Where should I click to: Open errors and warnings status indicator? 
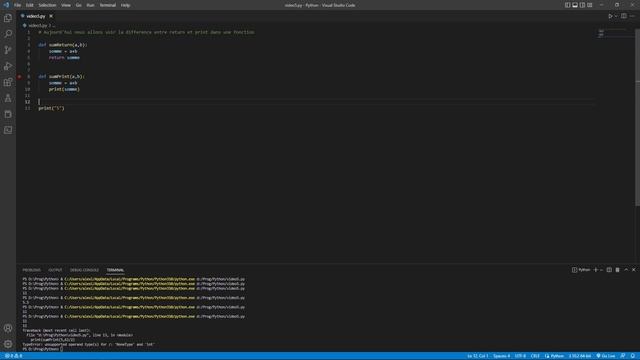point(13,356)
